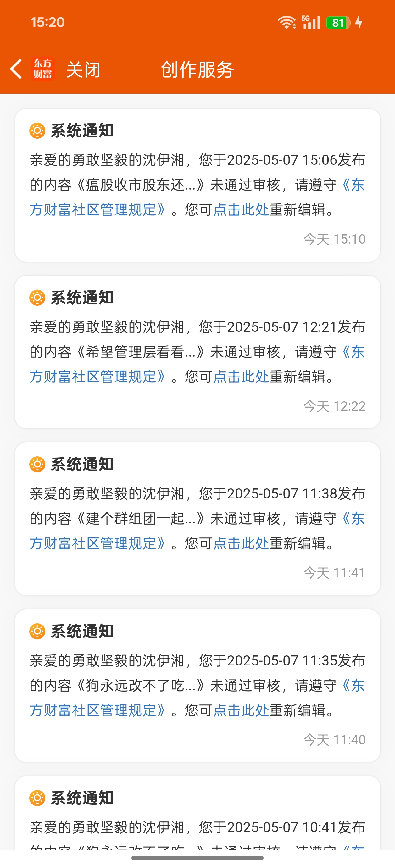Tap the sun icon on the 12:21 notification
The image size is (395, 868).
click(37, 298)
